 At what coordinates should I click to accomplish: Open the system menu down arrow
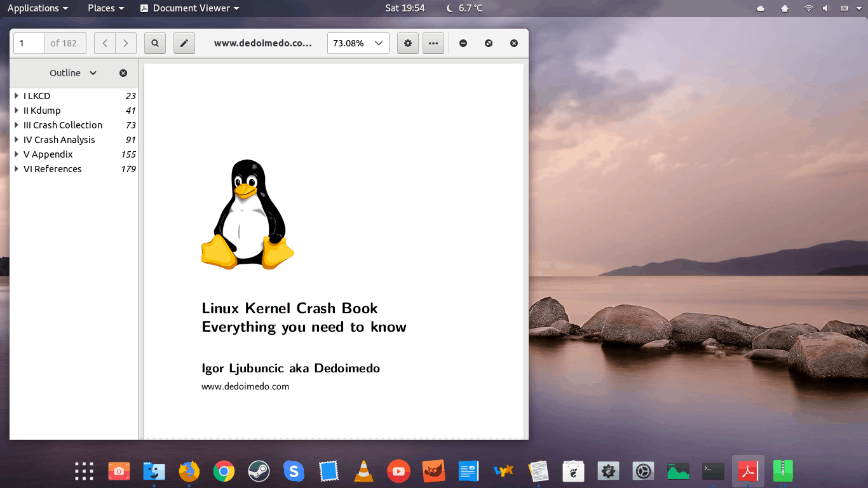[x=858, y=8]
